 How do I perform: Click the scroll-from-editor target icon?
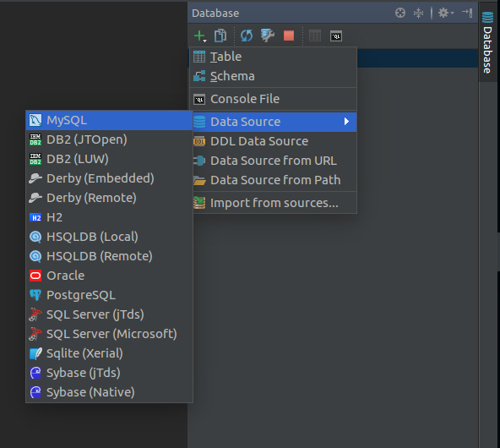pyautogui.click(x=400, y=13)
